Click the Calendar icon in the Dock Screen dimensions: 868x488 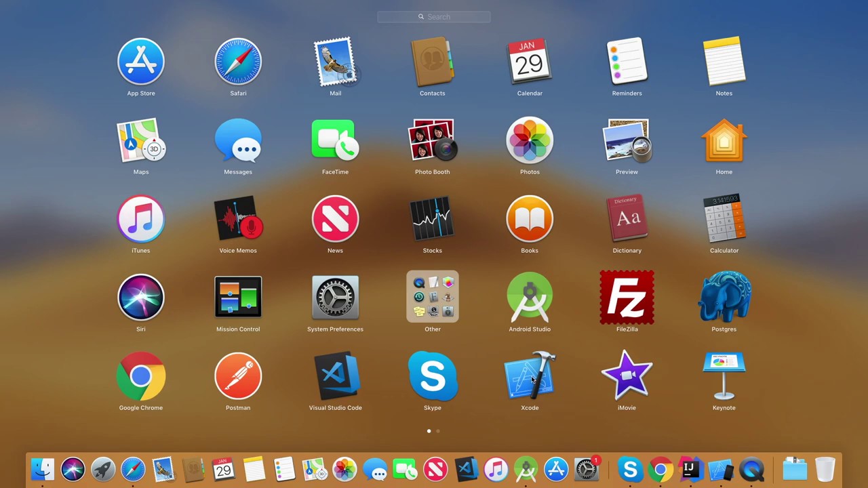click(x=223, y=469)
